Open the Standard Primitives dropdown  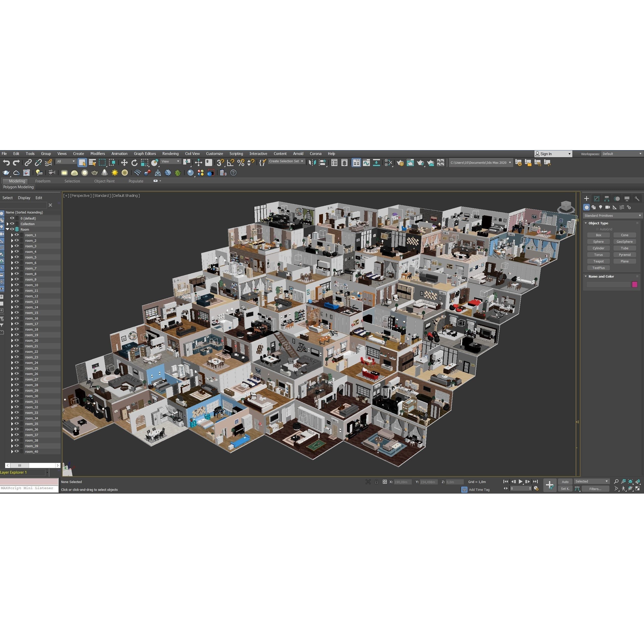click(x=612, y=216)
